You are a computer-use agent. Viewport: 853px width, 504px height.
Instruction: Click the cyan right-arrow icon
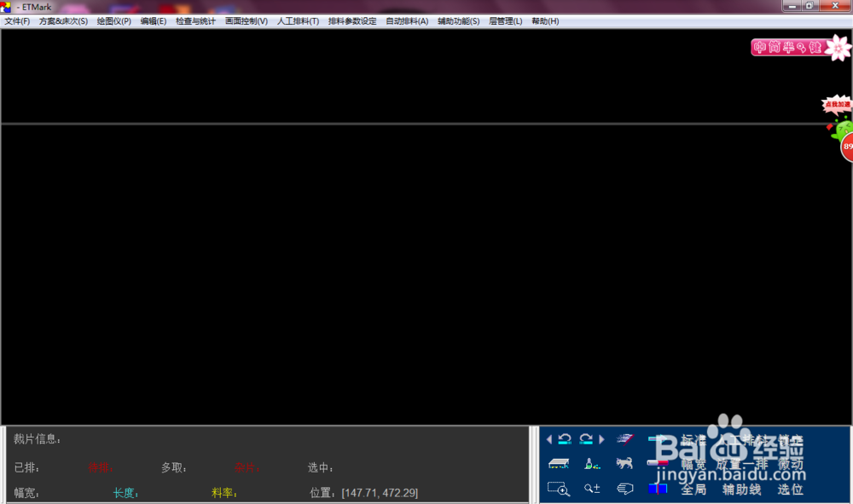point(657,438)
